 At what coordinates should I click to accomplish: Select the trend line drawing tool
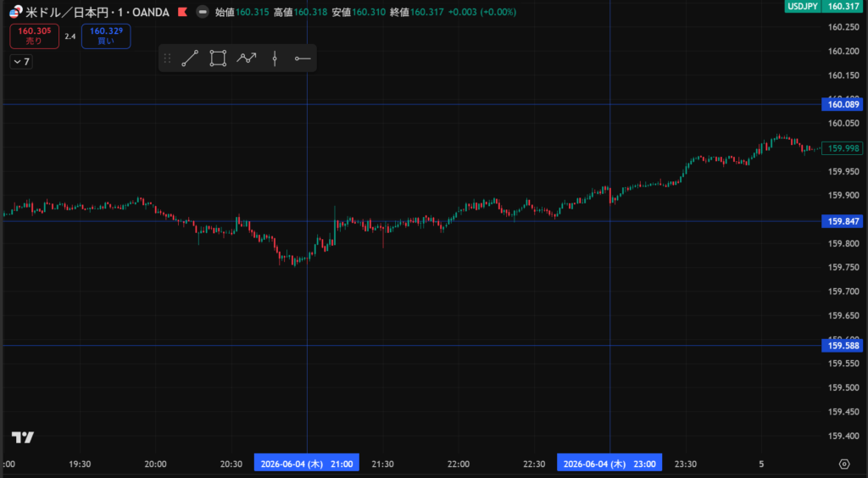pos(190,58)
